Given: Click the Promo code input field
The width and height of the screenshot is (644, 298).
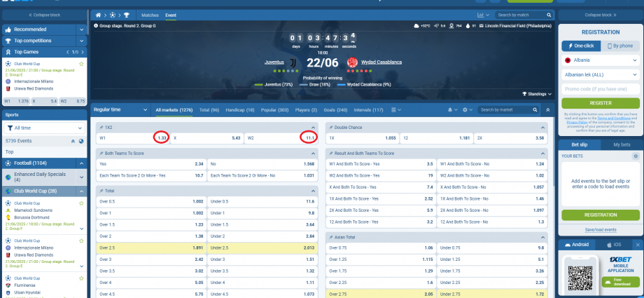Looking at the screenshot, I should [601, 89].
